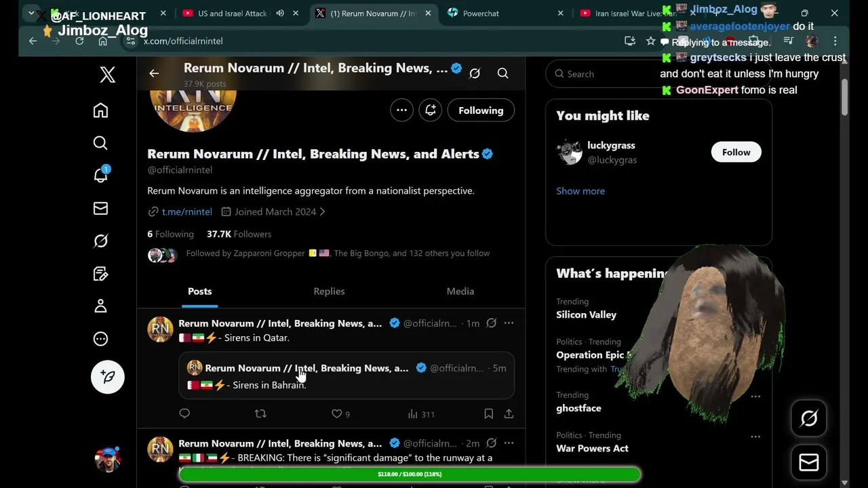The width and height of the screenshot is (868, 488).
Task: Open the Articles compose icon in the sidebar
Action: (x=100, y=274)
